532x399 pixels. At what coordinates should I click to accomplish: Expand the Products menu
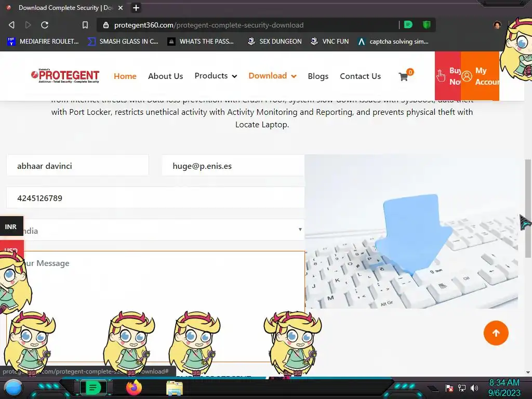tap(216, 76)
